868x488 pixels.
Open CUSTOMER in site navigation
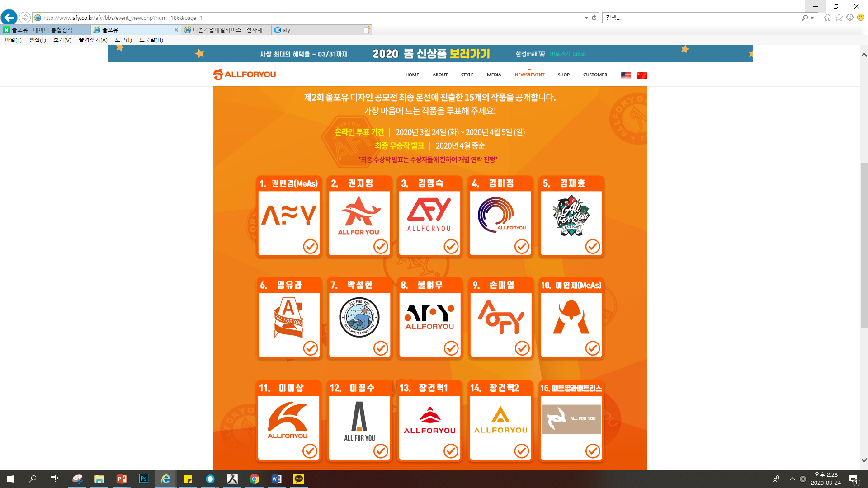[x=595, y=75]
